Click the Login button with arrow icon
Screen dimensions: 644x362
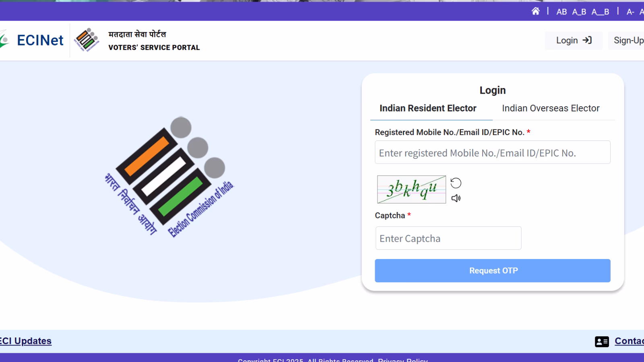(x=573, y=40)
